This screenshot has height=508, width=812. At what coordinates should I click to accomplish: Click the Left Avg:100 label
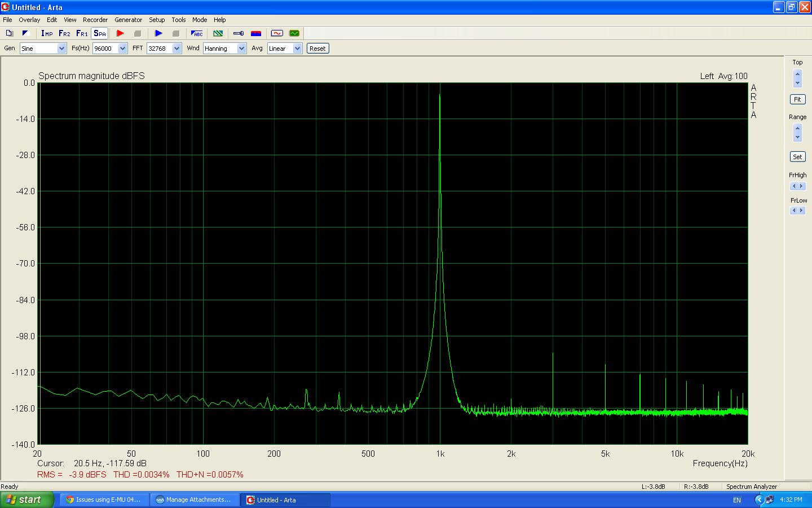click(723, 76)
